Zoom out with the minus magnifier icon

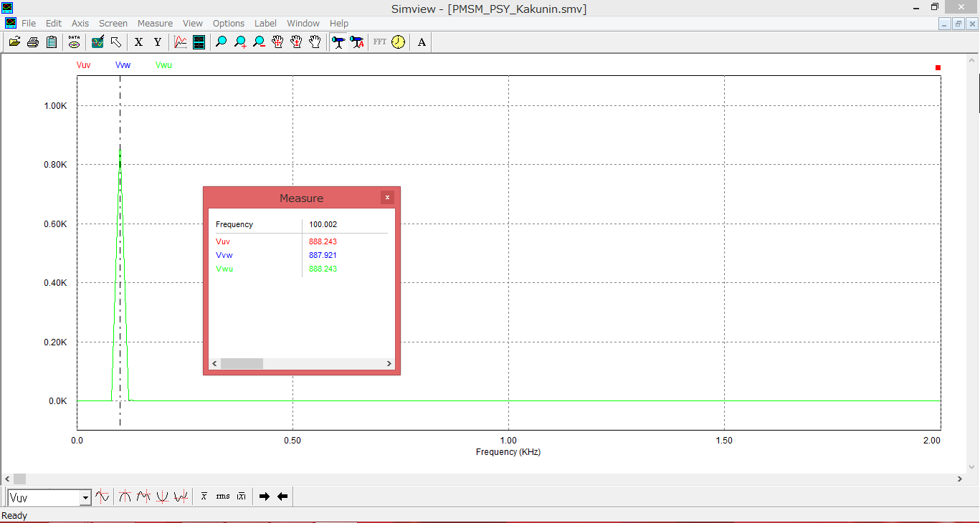click(259, 42)
